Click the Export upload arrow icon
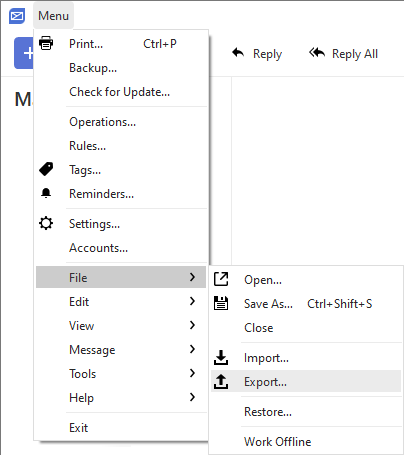 point(221,381)
